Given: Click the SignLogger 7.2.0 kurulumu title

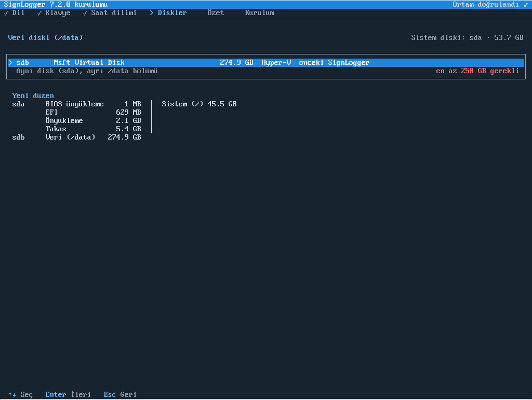Looking at the screenshot, I should click(56, 5).
